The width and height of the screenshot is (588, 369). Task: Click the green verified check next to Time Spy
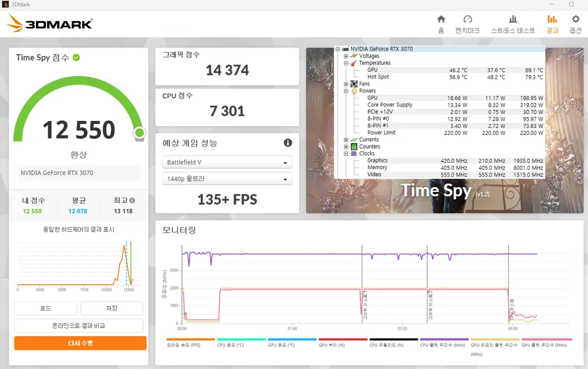click(x=76, y=58)
